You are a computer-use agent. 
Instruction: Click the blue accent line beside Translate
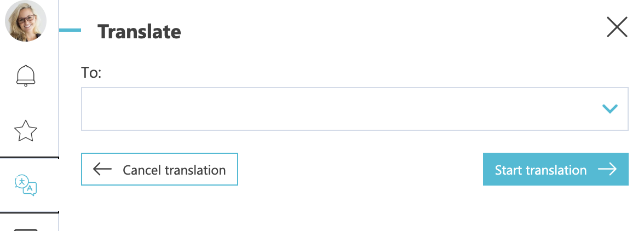(x=70, y=30)
